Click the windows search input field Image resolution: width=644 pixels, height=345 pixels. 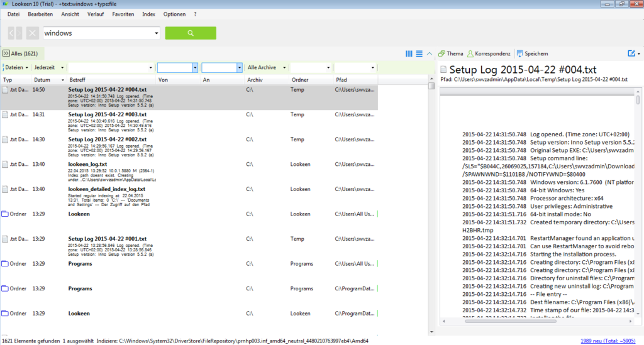click(x=97, y=33)
